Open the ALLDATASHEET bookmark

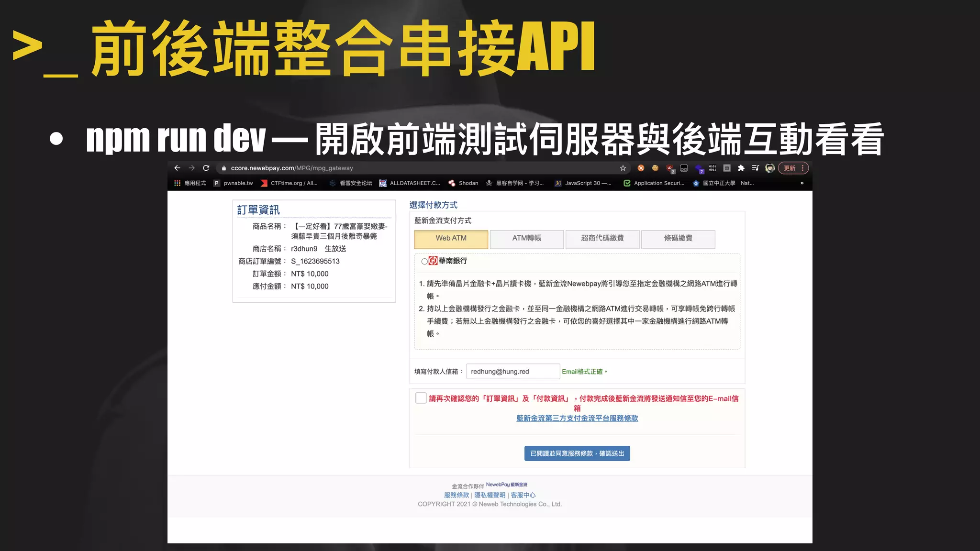click(x=410, y=183)
